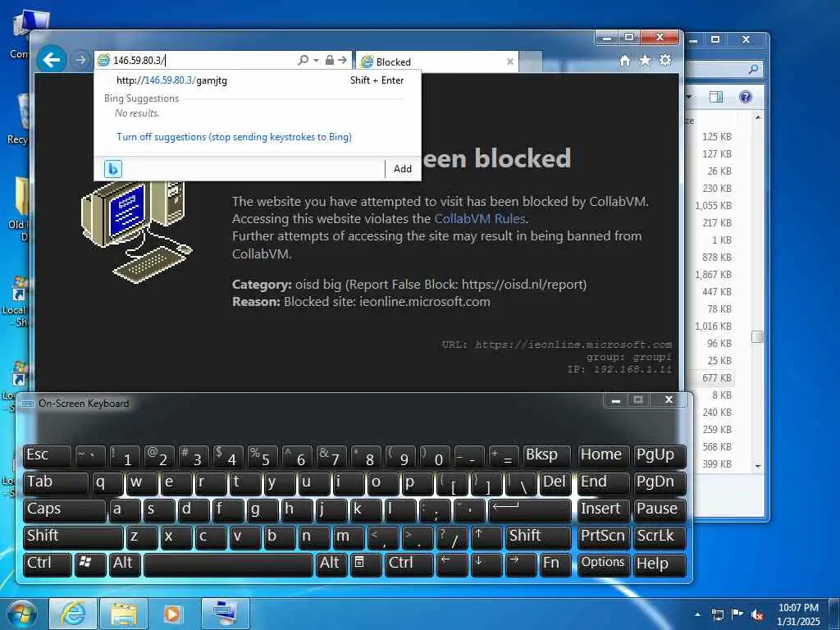Click the Explorer scrollbar down arrow
This screenshot has width=840, height=630.
757,466
